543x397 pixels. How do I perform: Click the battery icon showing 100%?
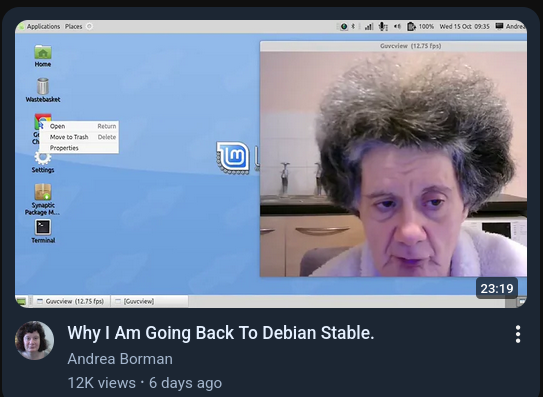[x=411, y=26]
